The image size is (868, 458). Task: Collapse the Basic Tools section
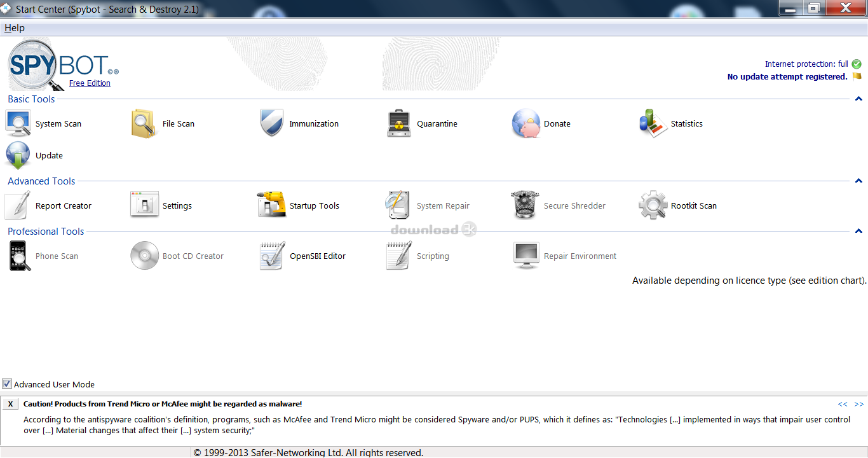(x=858, y=99)
